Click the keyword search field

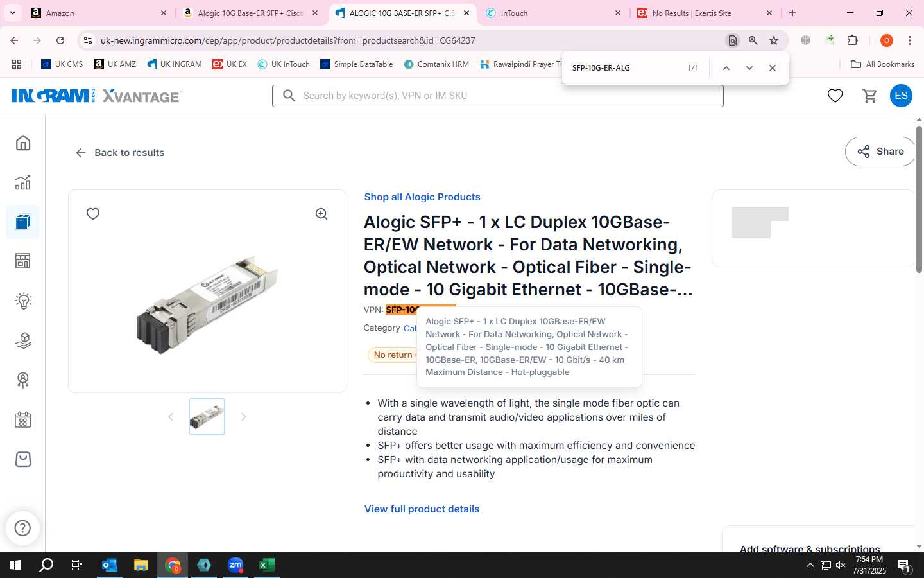point(498,96)
